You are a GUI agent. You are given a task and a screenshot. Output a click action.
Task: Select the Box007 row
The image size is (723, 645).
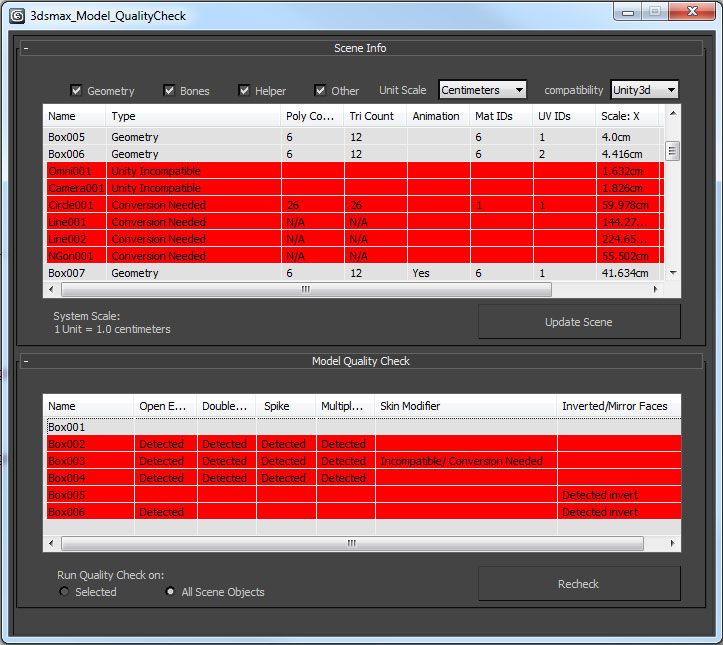[354, 273]
